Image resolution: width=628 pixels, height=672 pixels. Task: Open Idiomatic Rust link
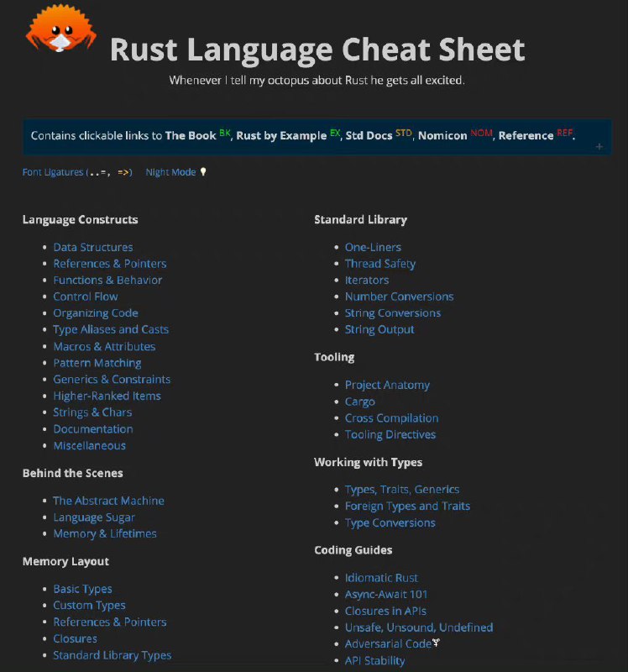382,578
